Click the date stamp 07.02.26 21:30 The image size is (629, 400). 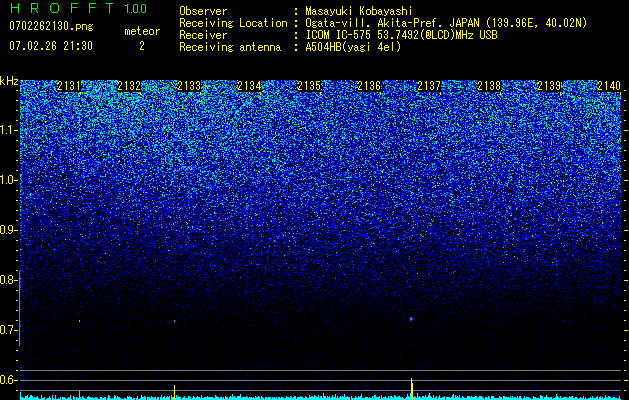pyautogui.click(x=51, y=46)
